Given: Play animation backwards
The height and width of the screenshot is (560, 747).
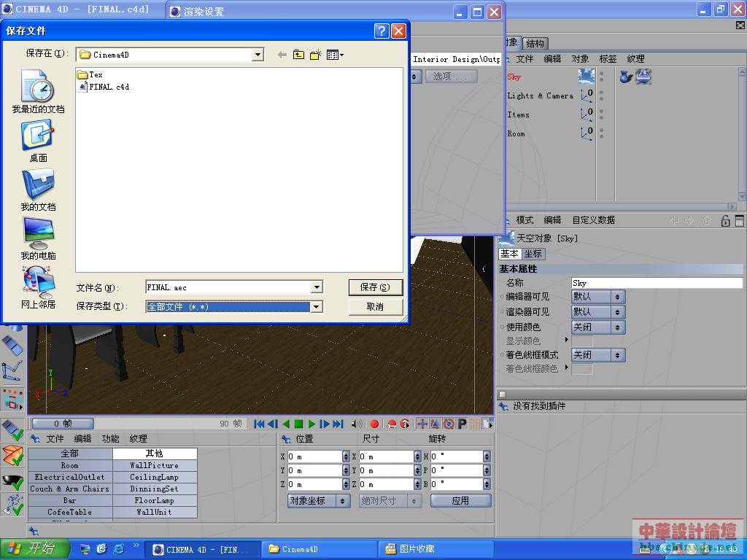Looking at the screenshot, I should click(286, 424).
